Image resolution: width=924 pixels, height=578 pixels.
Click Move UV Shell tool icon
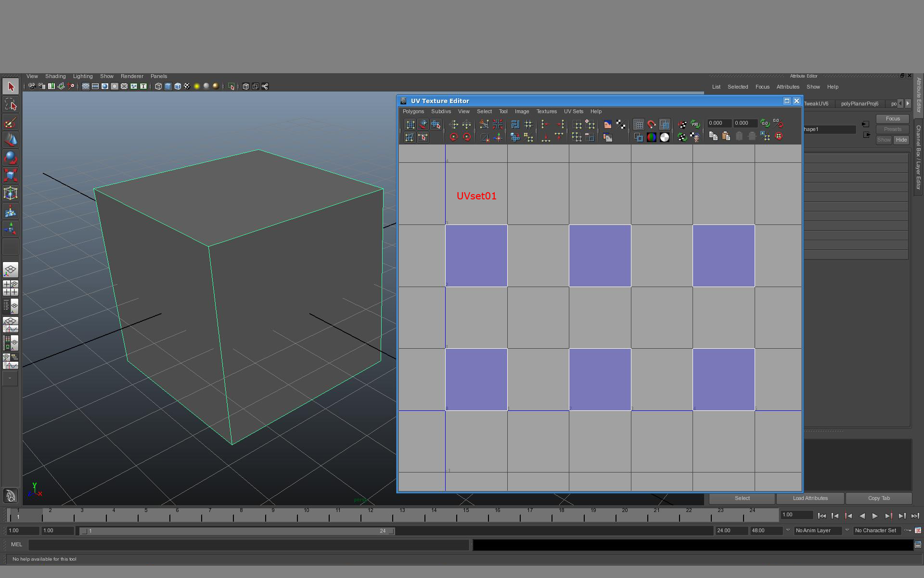(x=436, y=125)
